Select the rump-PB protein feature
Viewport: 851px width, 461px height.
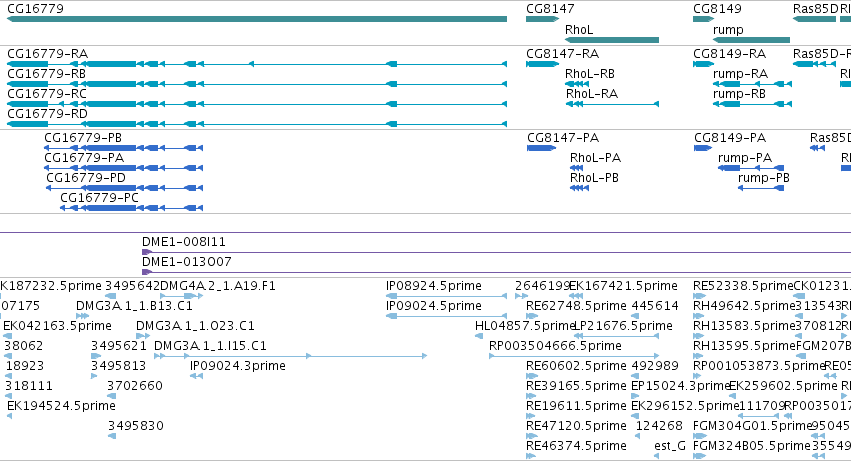click(x=761, y=188)
